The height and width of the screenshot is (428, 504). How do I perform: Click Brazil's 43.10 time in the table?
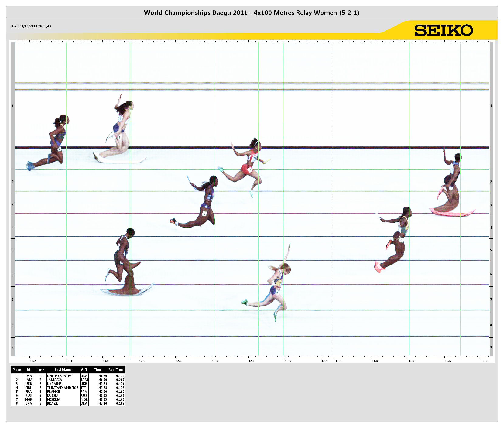[x=103, y=403]
